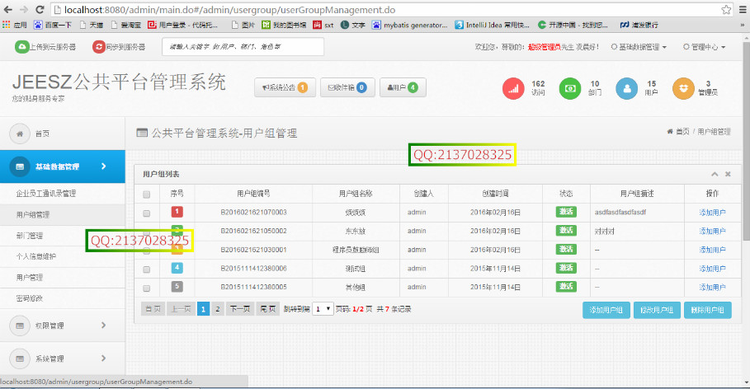This screenshot has height=389, width=750.
Task: Bookmark page with the star icon
Action: 726,10
